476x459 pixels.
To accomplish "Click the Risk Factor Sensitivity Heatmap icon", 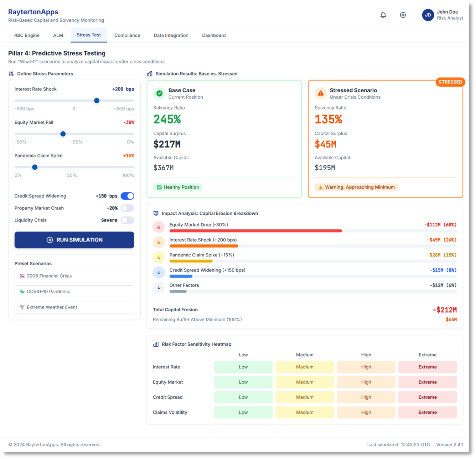I will (156, 344).
